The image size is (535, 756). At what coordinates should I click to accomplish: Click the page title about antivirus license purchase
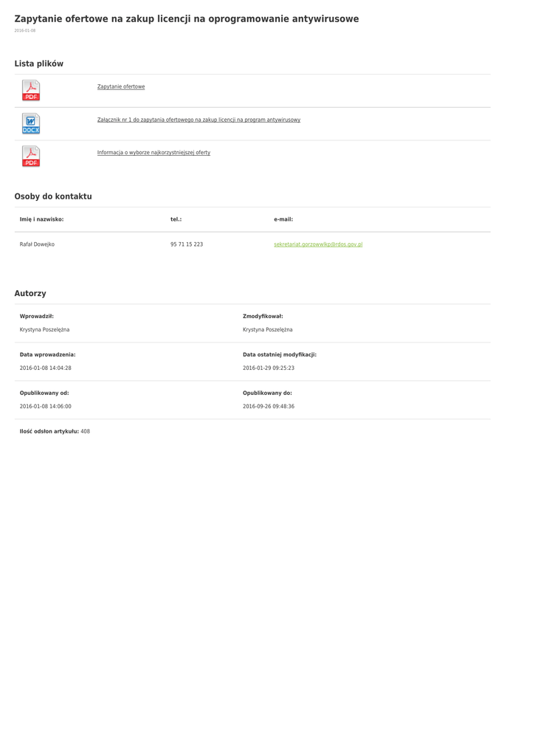(x=187, y=18)
